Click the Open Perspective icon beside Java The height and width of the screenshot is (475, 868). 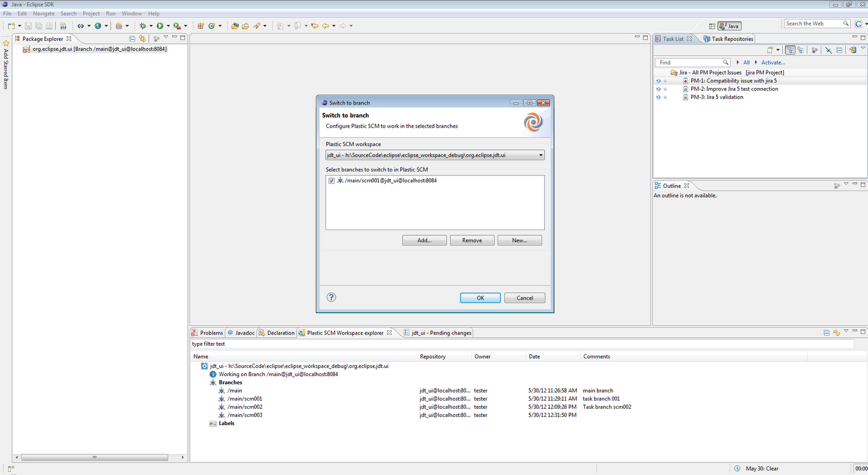pos(712,26)
